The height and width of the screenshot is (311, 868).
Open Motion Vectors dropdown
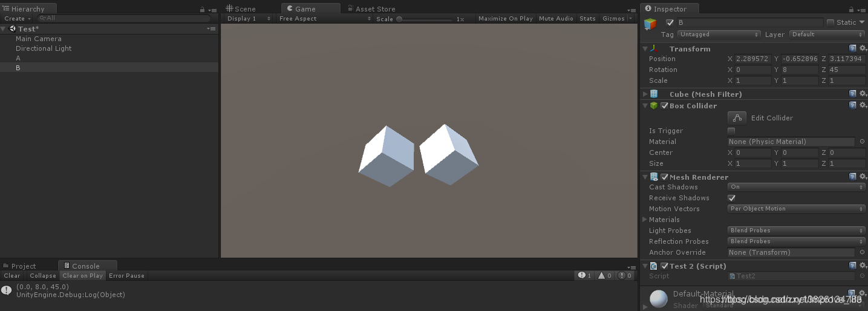[x=797, y=209]
